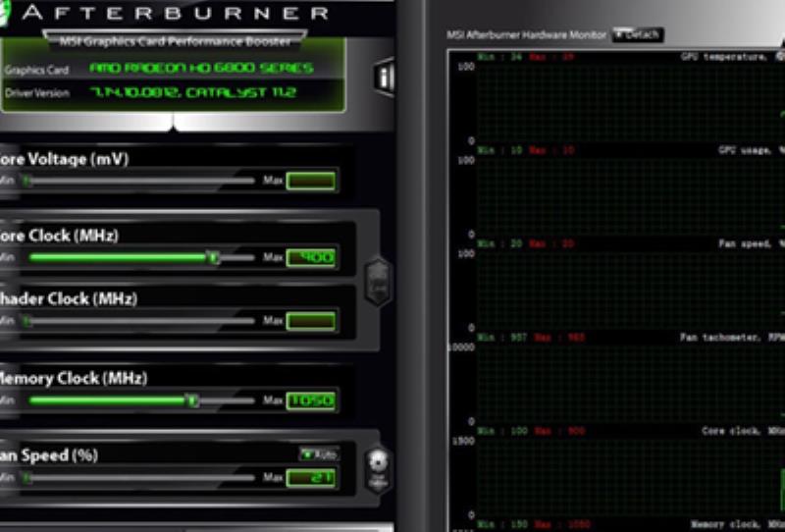Click the 'Driver Version' label
The image size is (785, 532).
coord(36,93)
